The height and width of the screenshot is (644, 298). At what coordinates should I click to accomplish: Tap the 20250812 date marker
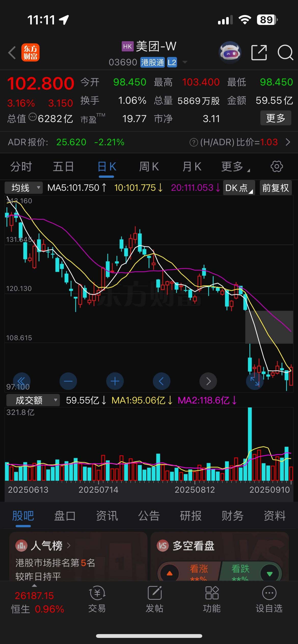pyautogui.click(x=195, y=490)
